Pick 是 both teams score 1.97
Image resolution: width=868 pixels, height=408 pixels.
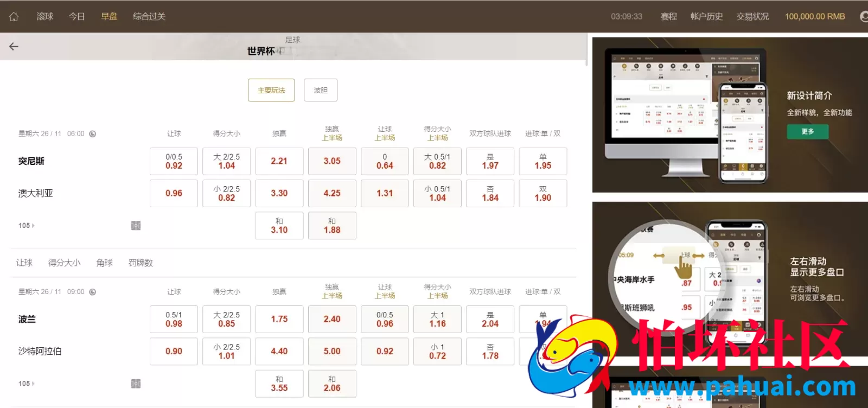[490, 161]
